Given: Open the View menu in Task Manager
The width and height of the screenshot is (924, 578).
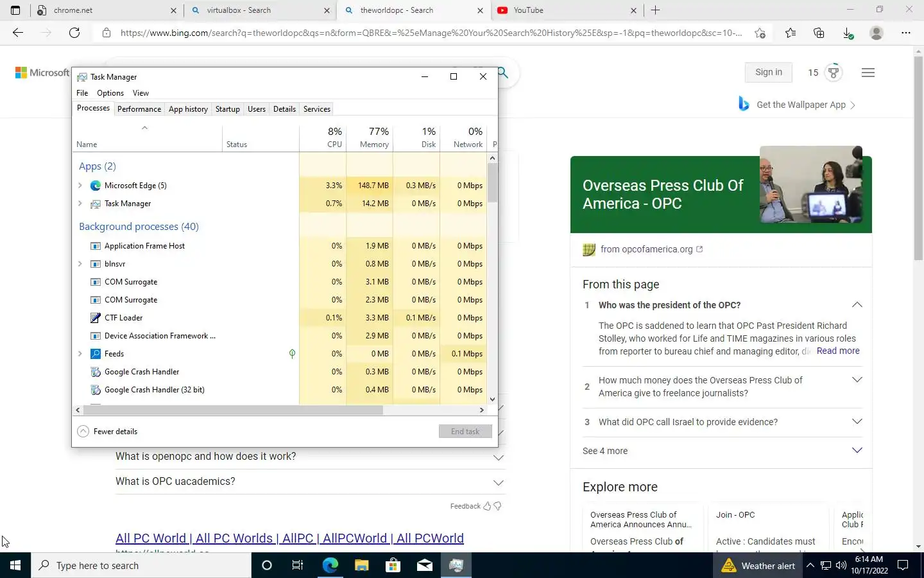Looking at the screenshot, I should [141, 93].
